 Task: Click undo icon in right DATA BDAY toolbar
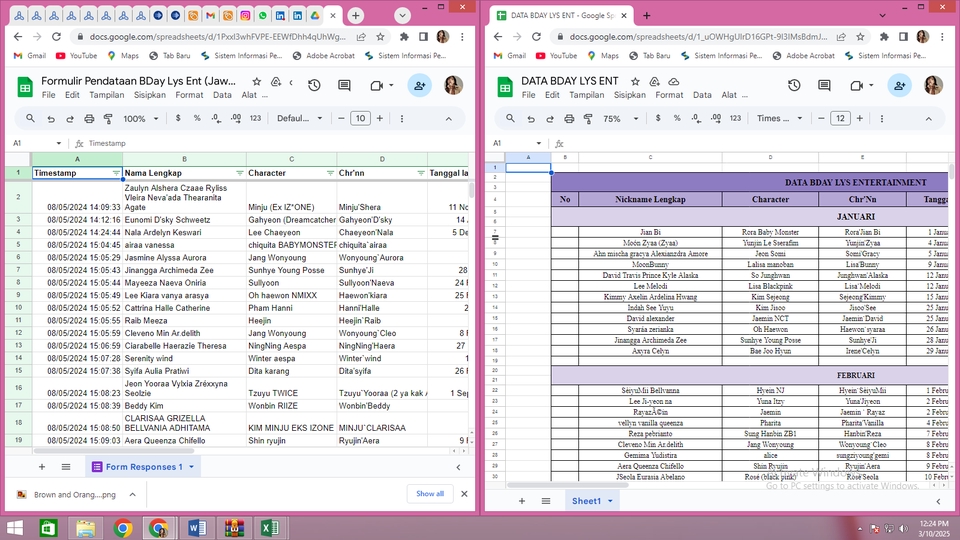(x=531, y=119)
